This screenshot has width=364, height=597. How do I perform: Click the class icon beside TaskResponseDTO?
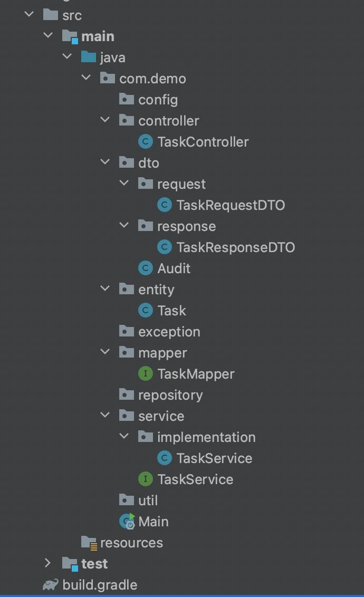click(x=164, y=247)
